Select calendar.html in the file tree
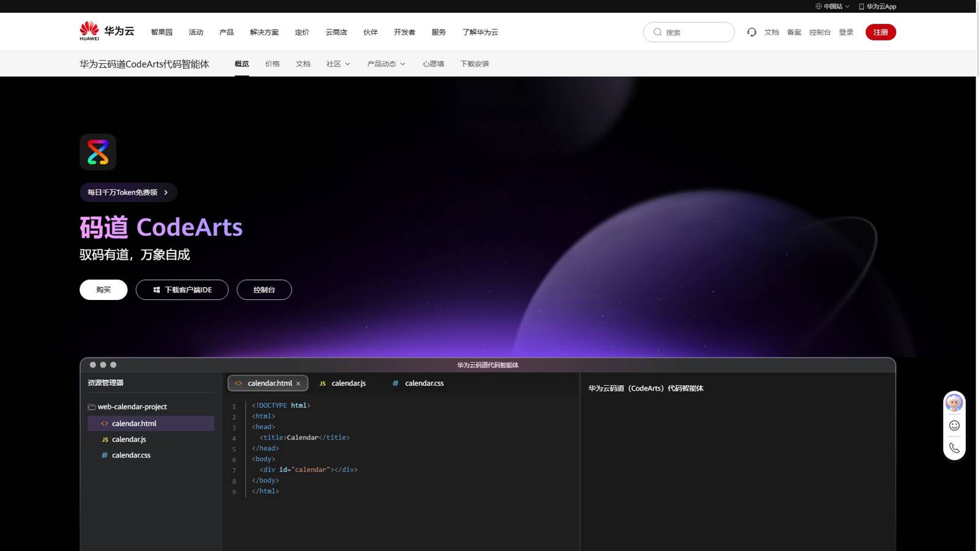 (x=151, y=423)
